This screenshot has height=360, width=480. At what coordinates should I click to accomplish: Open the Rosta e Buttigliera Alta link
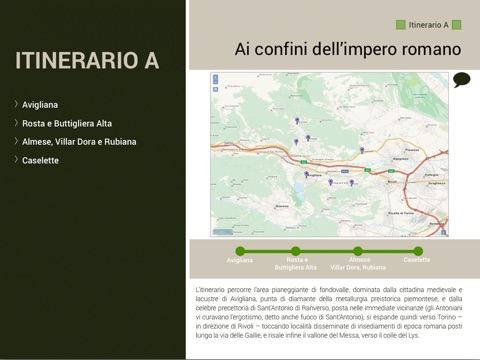click(x=67, y=123)
